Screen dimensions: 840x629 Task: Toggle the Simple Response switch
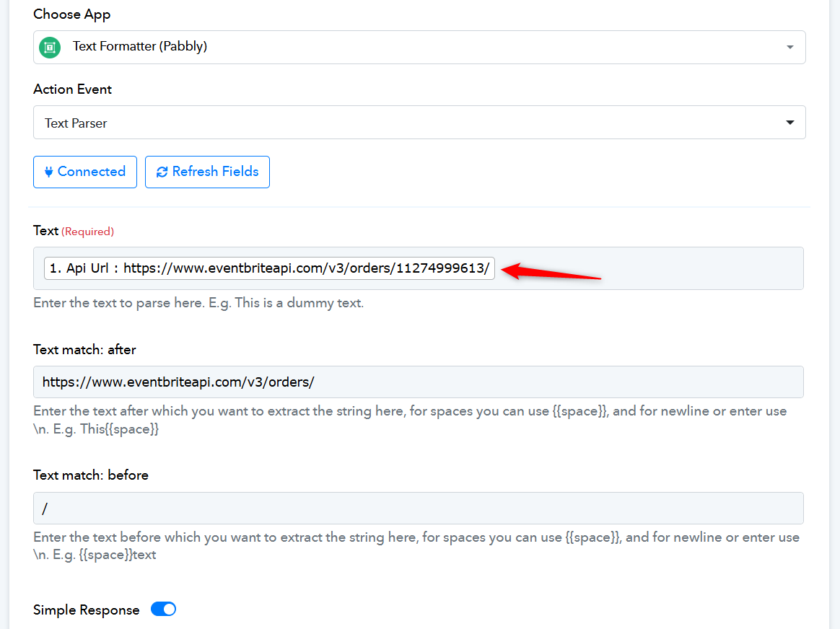coord(163,610)
